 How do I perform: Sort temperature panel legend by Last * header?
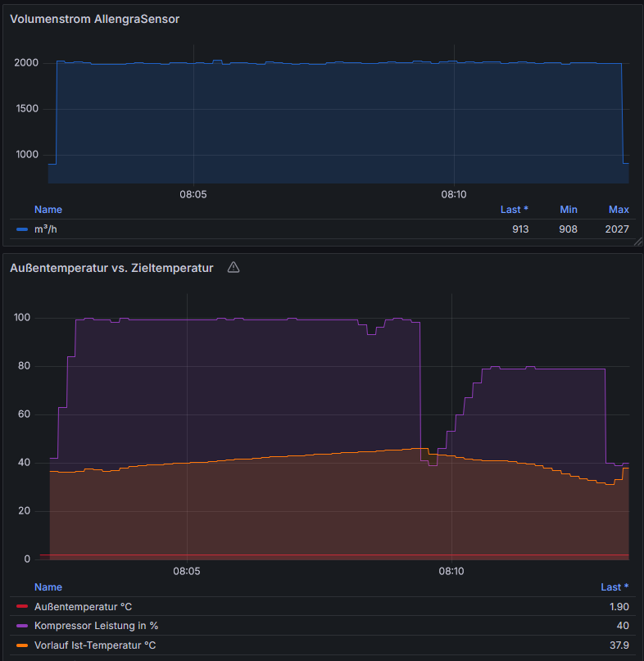click(615, 587)
